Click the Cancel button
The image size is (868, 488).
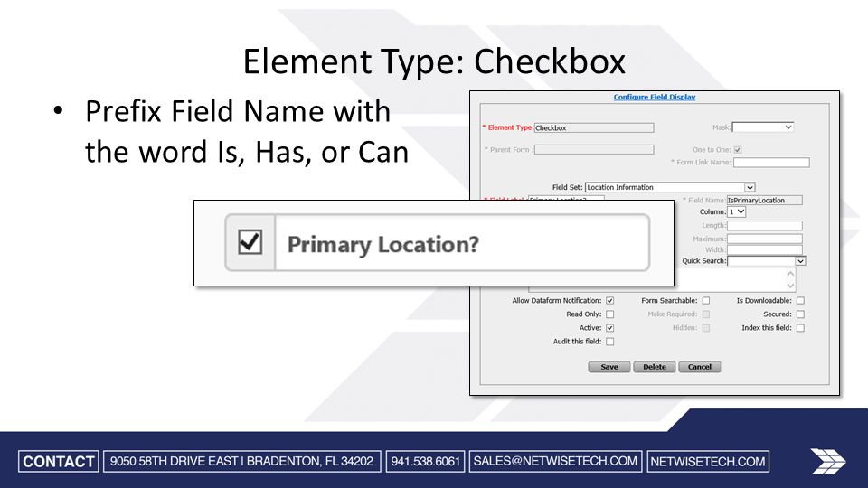pyautogui.click(x=700, y=367)
